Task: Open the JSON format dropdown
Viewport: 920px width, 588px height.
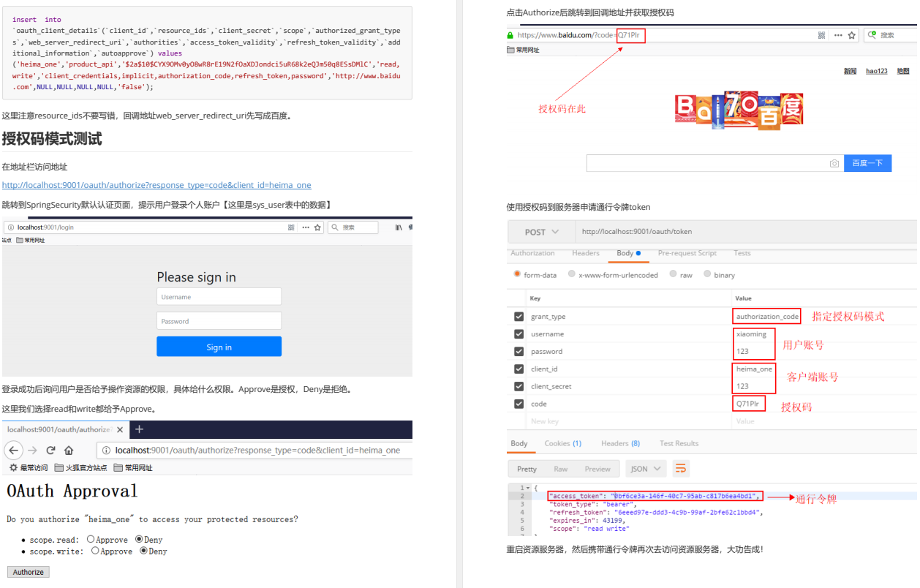Action: 646,469
